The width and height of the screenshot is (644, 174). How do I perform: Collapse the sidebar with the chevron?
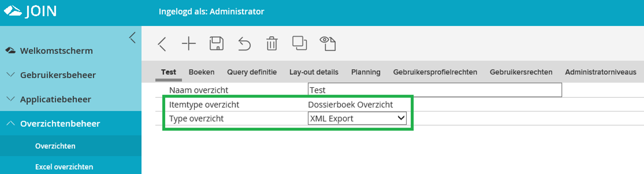click(x=132, y=37)
